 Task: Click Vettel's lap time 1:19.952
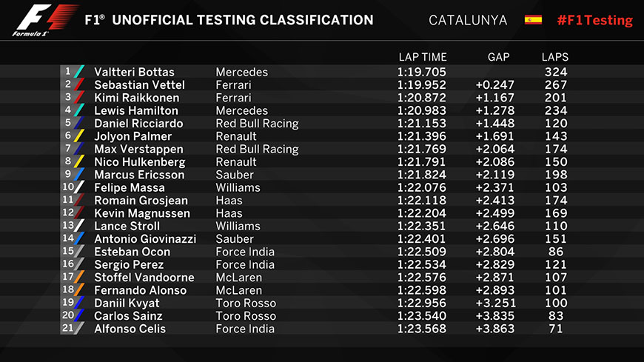click(x=423, y=85)
